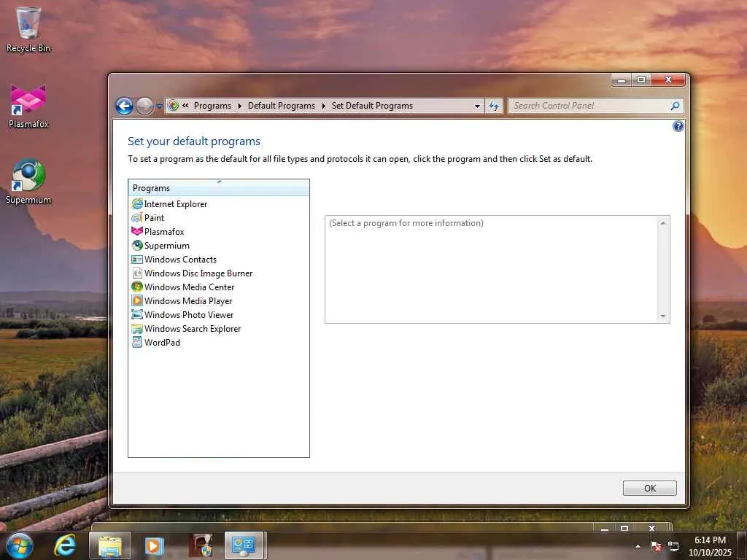Click the description box scroll down arrow
This screenshot has height=560, width=747.
tap(662, 316)
